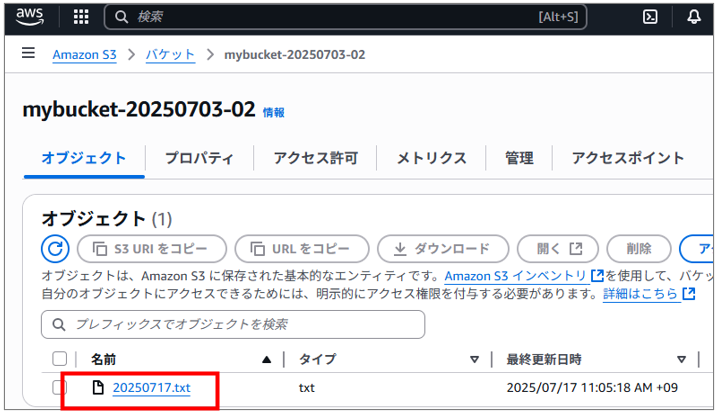
Task: Click the txt type cell
Action: click(x=307, y=388)
